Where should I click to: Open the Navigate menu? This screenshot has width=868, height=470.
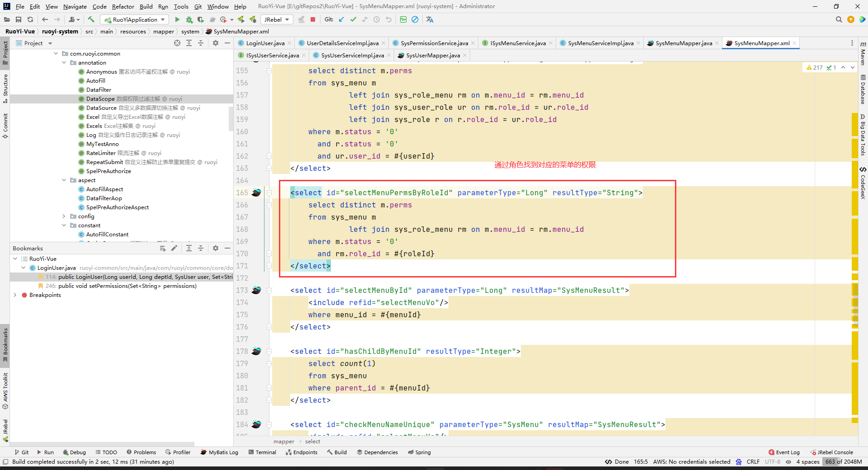75,6
